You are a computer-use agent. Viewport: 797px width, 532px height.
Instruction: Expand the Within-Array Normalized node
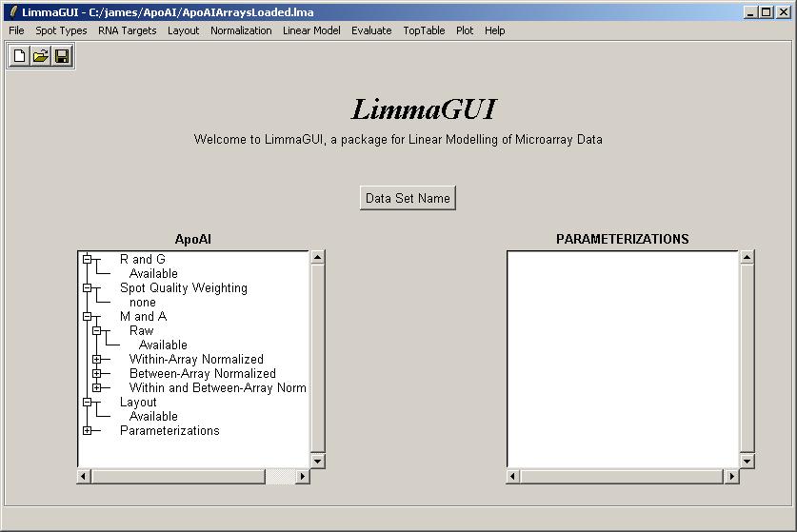tap(96, 359)
